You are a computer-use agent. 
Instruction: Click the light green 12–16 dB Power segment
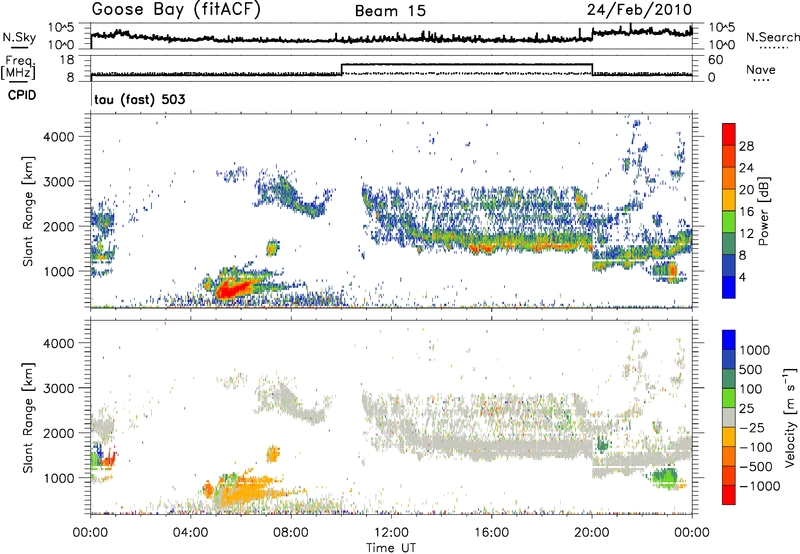coord(729,222)
